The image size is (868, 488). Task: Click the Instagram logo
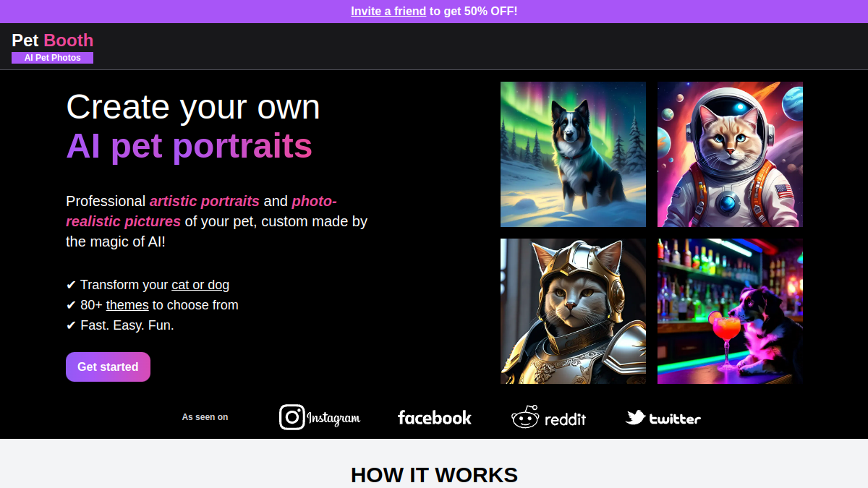coord(320,417)
